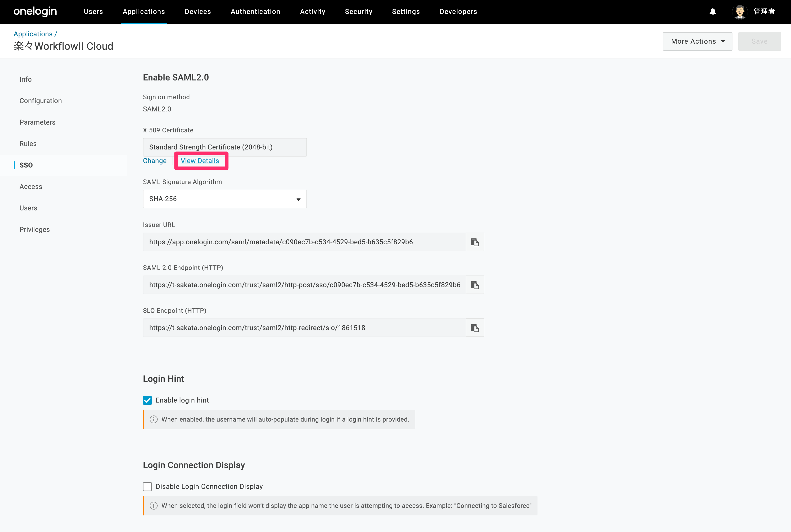The width and height of the screenshot is (791, 532).
Task: Open the Authentication top menu
Action: tap(256, 11)
